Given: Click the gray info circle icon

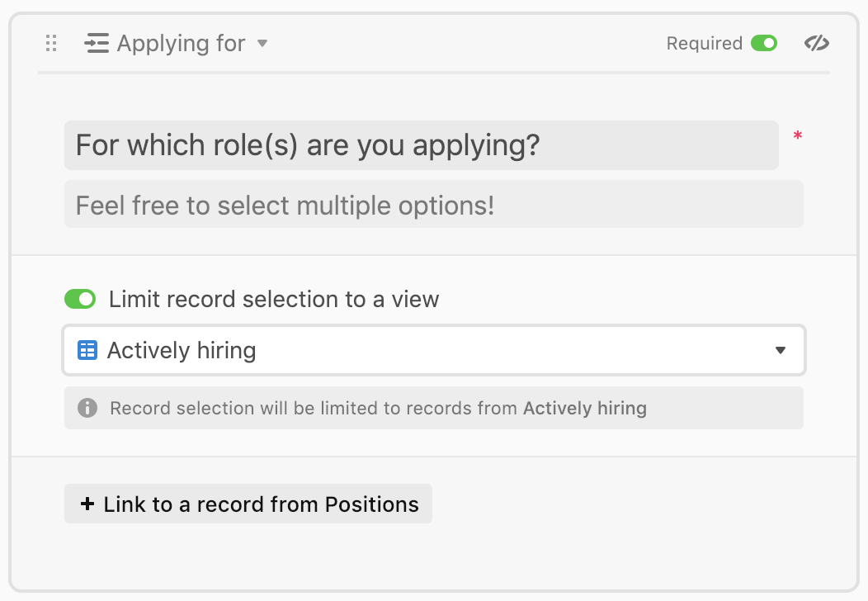Looking at the screenshot, I should point(87,408).
